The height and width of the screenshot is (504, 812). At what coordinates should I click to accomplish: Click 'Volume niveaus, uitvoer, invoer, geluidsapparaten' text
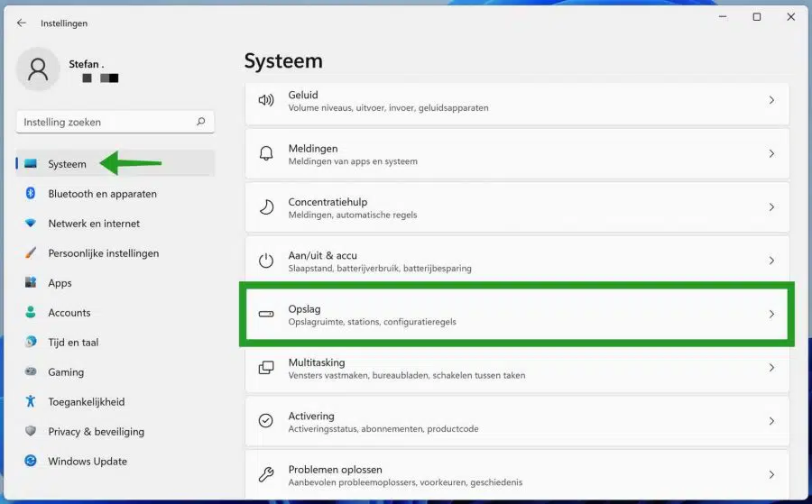pyautogui.click(x=388, y=107)
